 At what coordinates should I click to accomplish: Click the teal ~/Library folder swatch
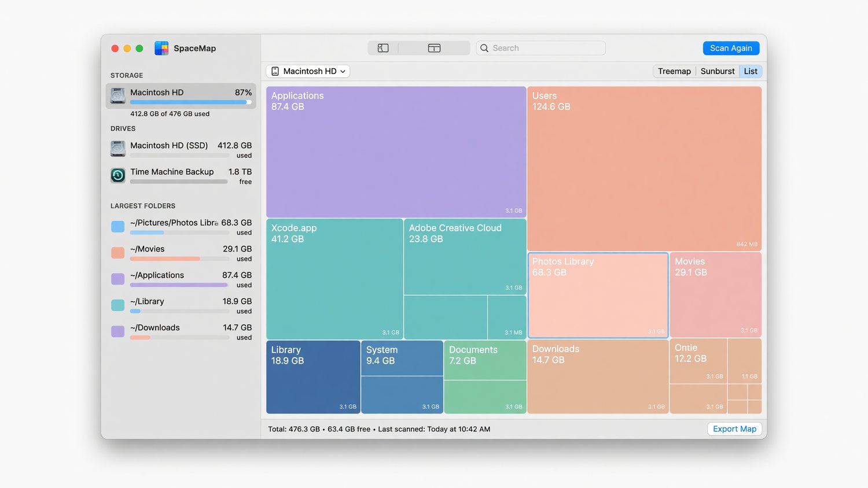click(117, 305)
